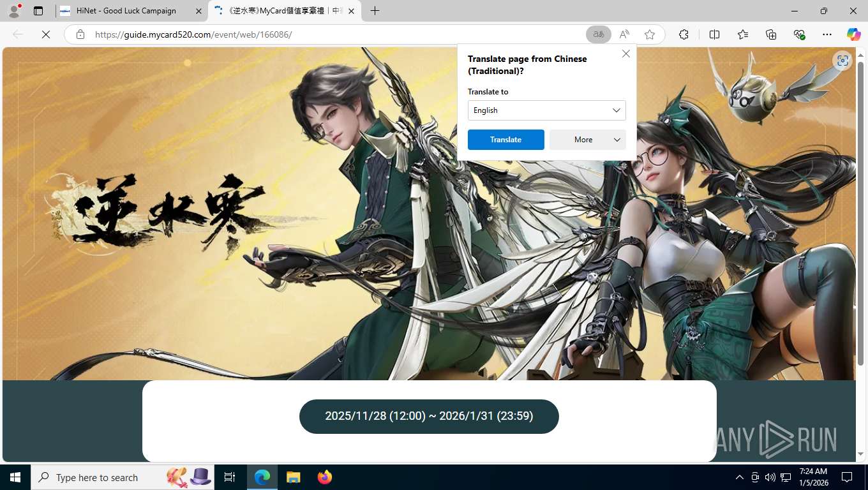The image size is (868, 490).
Task: Open the clock showing 7:24 AM
Action: coord(812,477)
